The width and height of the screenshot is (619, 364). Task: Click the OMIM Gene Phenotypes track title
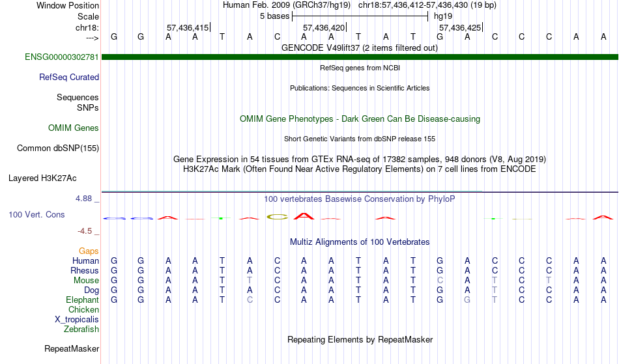[360, 119]
